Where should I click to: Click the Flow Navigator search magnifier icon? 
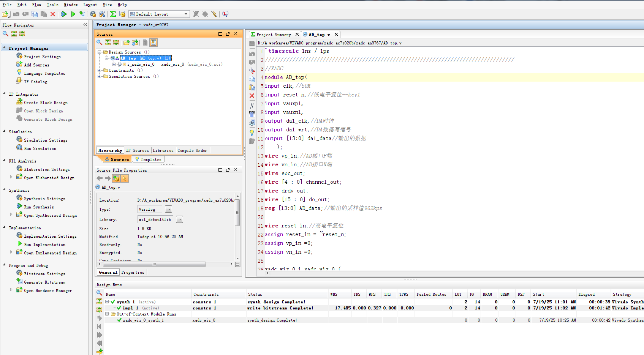coord(5,33)
